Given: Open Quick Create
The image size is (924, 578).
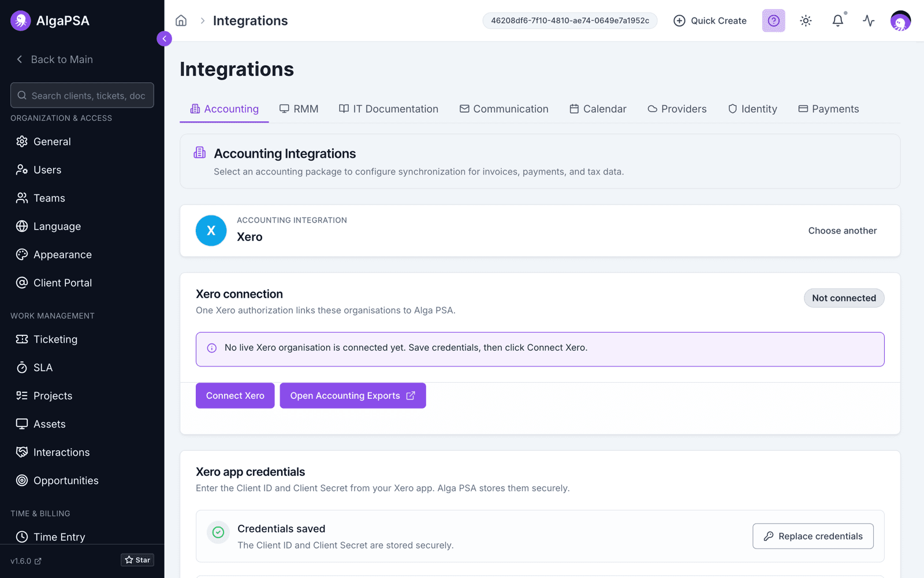Looking at the screenshot, I should click(x=710, y=21).
